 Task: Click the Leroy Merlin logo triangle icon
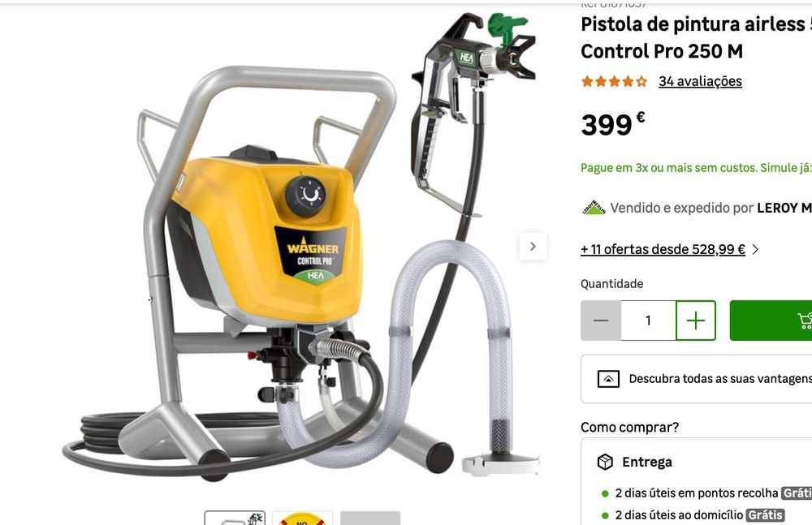594,208
